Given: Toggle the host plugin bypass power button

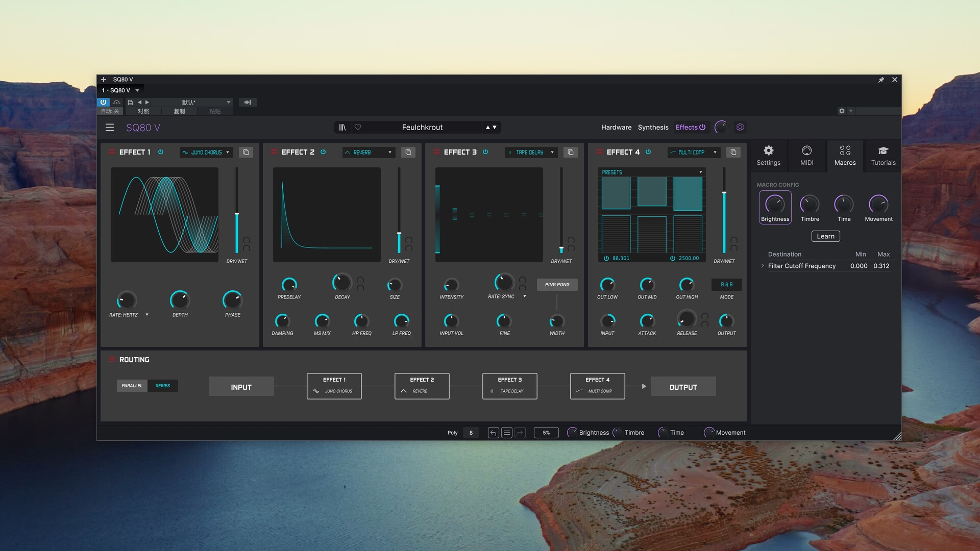Looking at the screenshot, I should point(103,102).
